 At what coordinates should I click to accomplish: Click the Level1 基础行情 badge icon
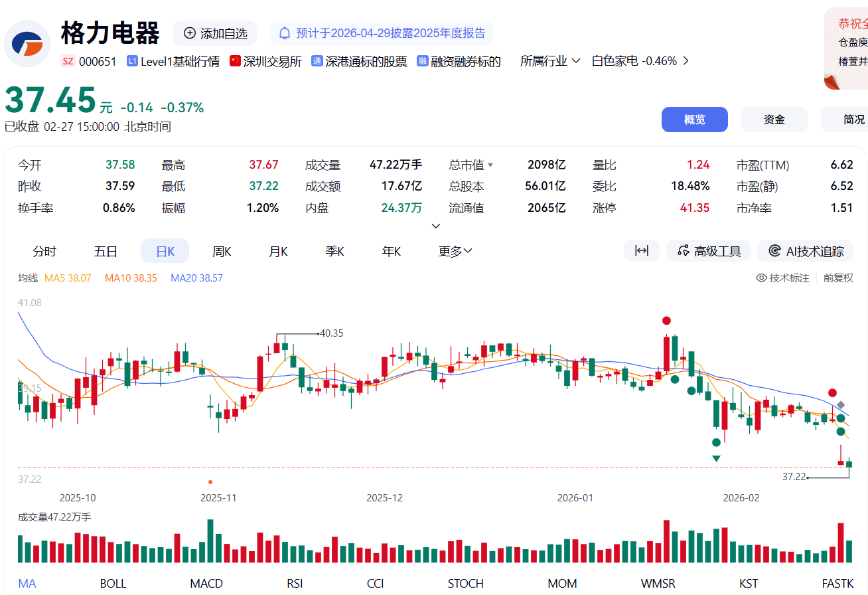click(132, 61)
